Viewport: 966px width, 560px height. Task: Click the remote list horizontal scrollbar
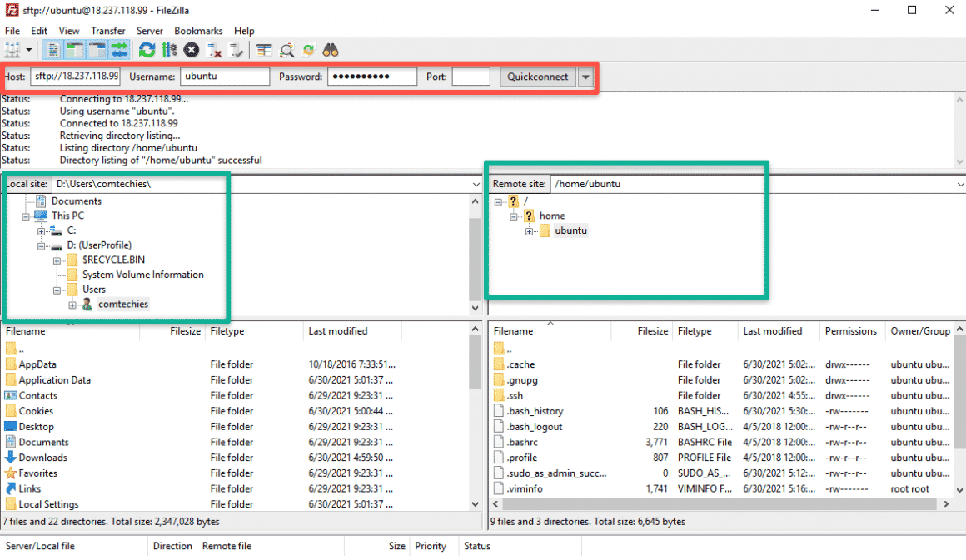click(x=721, y=504)
